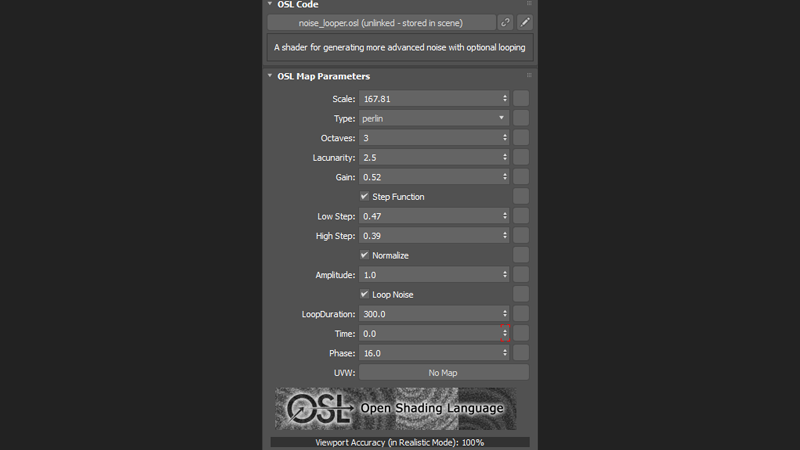This screenshot has height=450, width=800.
Task: Click the Time spinner arrows
Action: [x=505, y=333]
